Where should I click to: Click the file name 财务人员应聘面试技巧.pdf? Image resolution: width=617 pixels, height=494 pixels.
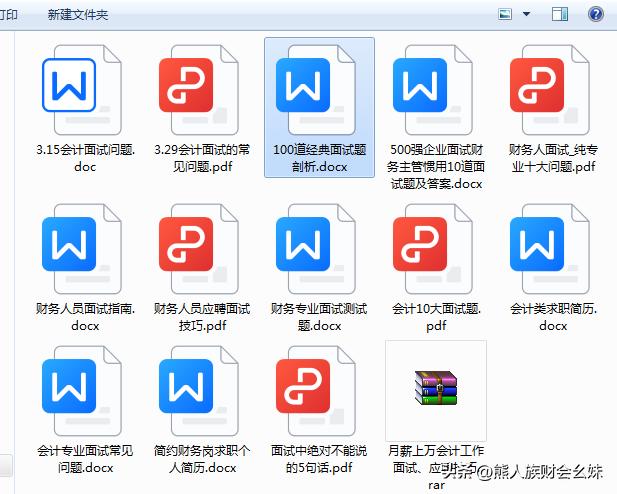pos(202,317)
